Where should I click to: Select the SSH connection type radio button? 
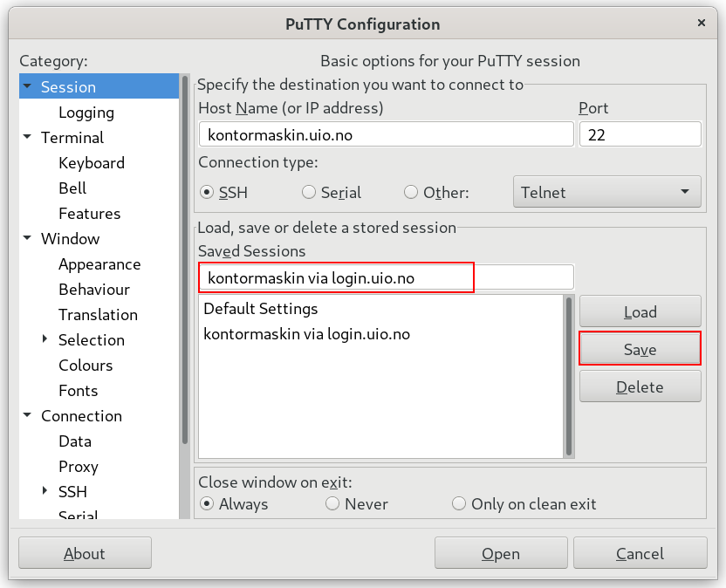tap(207, 192)
